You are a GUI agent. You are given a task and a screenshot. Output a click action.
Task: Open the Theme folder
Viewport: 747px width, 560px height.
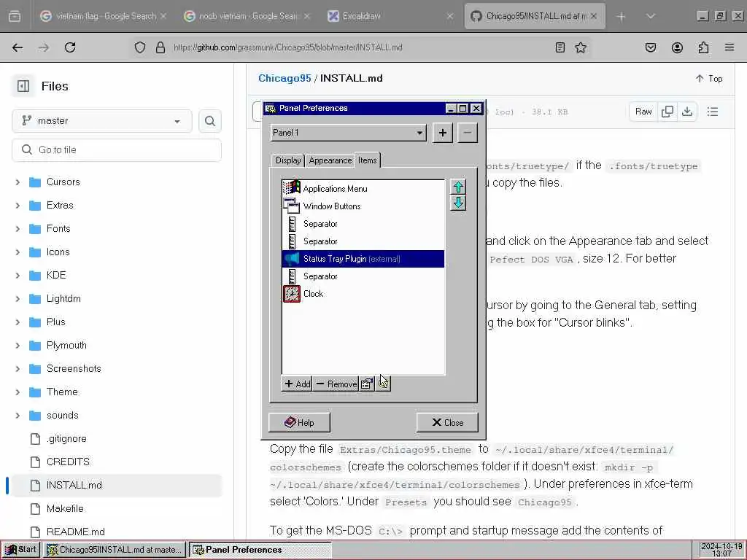tap(62, 392)
